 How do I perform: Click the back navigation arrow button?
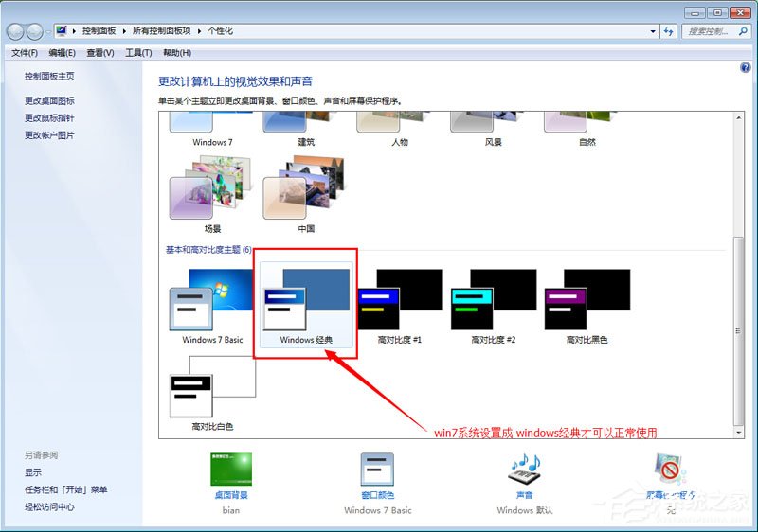click(17, 31)
